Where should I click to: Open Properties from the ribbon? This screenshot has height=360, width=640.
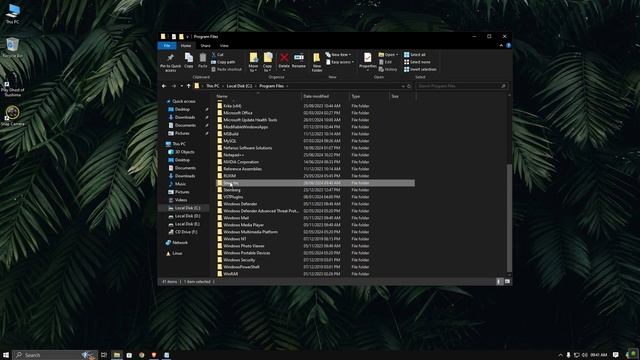pos(368,61)
